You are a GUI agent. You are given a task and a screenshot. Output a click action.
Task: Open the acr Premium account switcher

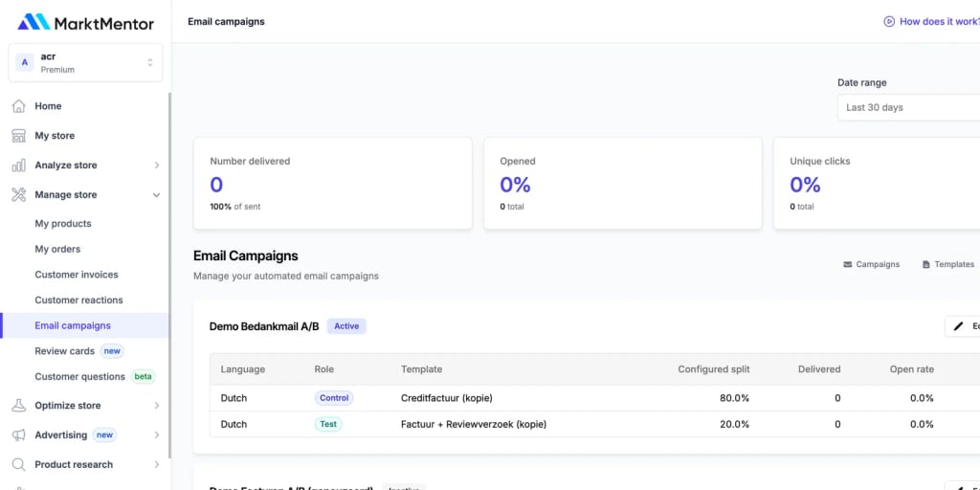coord(85,62)
